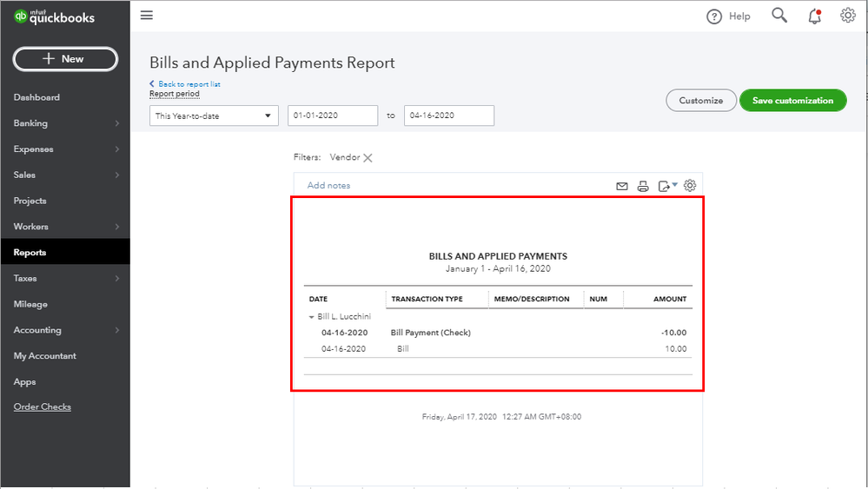Open the top-right settings gear
The image size is (868, 489).
(847, 15)
